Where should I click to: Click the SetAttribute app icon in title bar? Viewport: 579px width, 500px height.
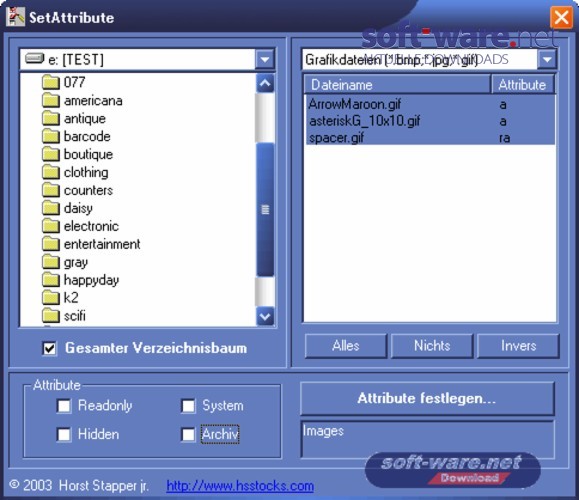16,17
